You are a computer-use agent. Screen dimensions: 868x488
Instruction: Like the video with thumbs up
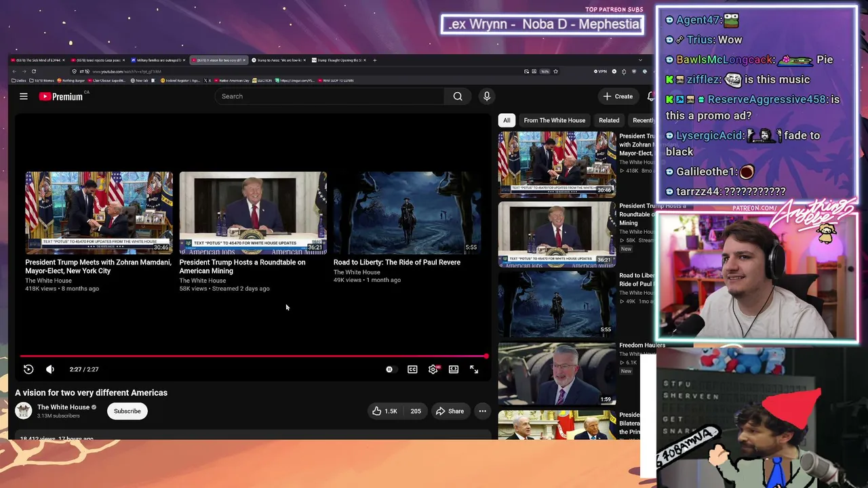click(384, 411)
